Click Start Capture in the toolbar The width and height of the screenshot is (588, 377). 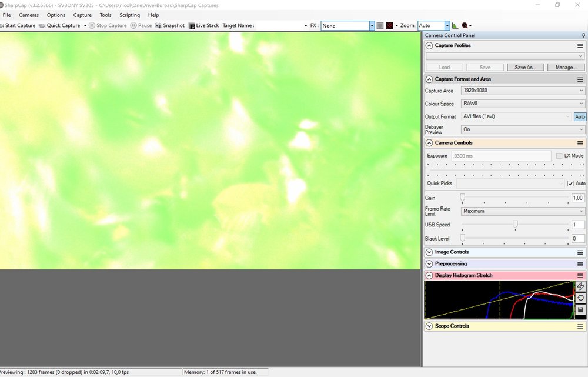(x=18, y=25)
